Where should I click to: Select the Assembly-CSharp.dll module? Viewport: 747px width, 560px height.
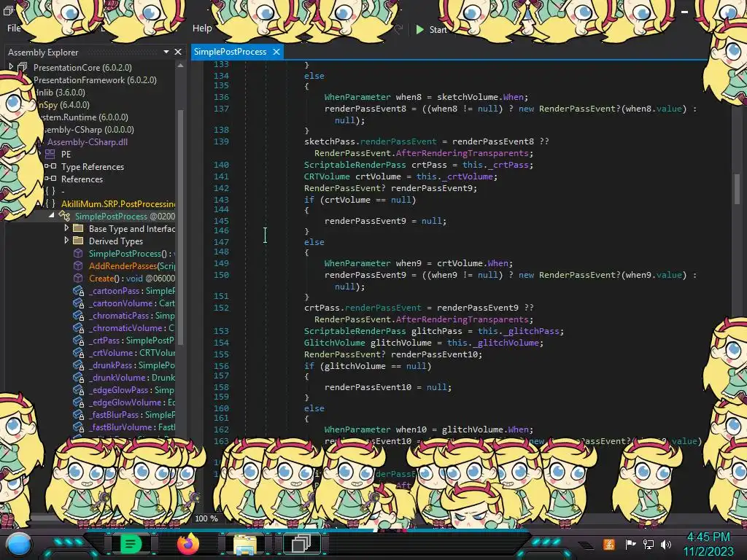88,142
